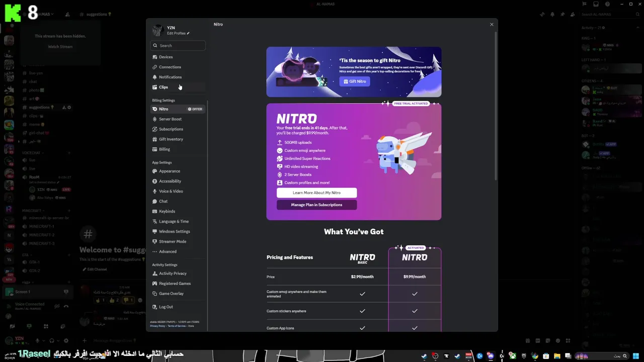Click the Windows Start button

[636, 356]
